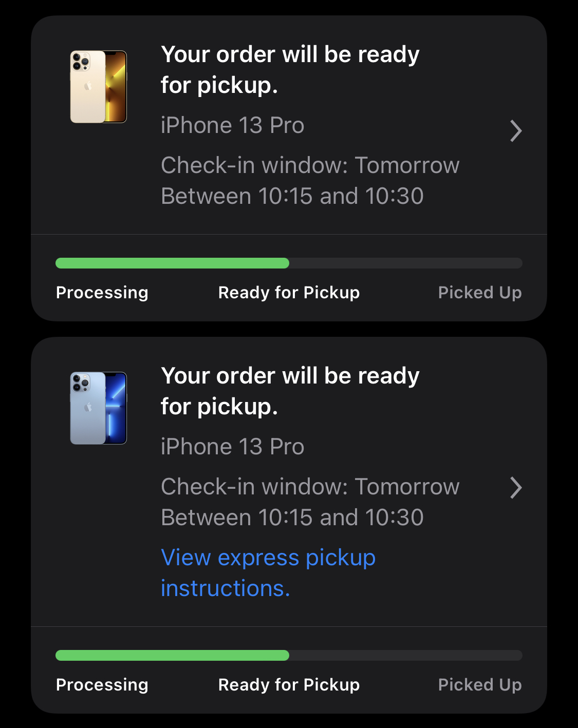The height and width of the screenshot is (728, 578).
Task: Click second order green progress bar
Action: 172,655
